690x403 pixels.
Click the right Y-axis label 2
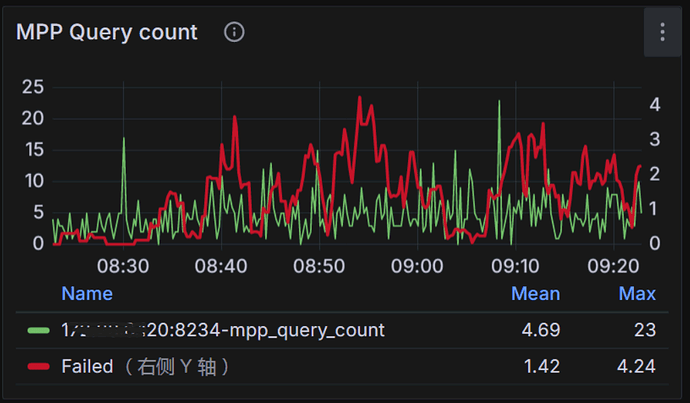[x=655, y=174]
